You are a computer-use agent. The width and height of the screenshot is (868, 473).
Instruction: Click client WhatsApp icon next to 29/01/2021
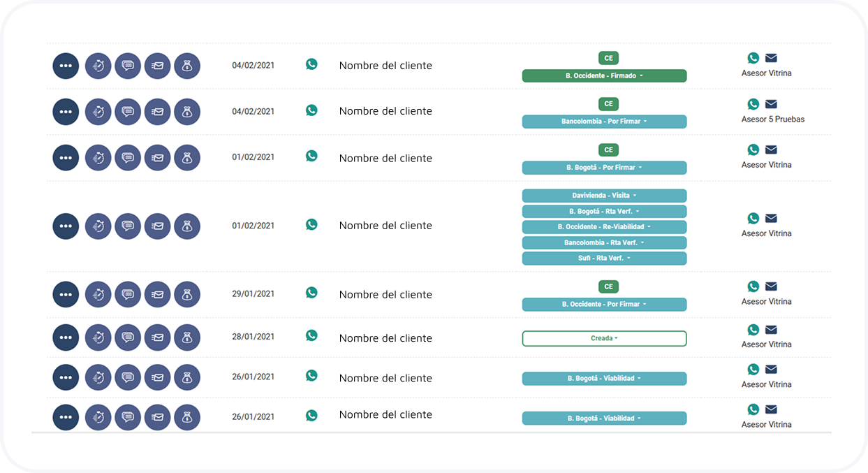[x=311, y=293]
